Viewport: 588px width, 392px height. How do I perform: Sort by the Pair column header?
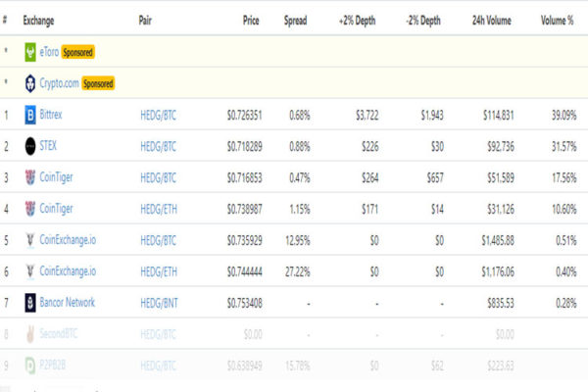145,21
